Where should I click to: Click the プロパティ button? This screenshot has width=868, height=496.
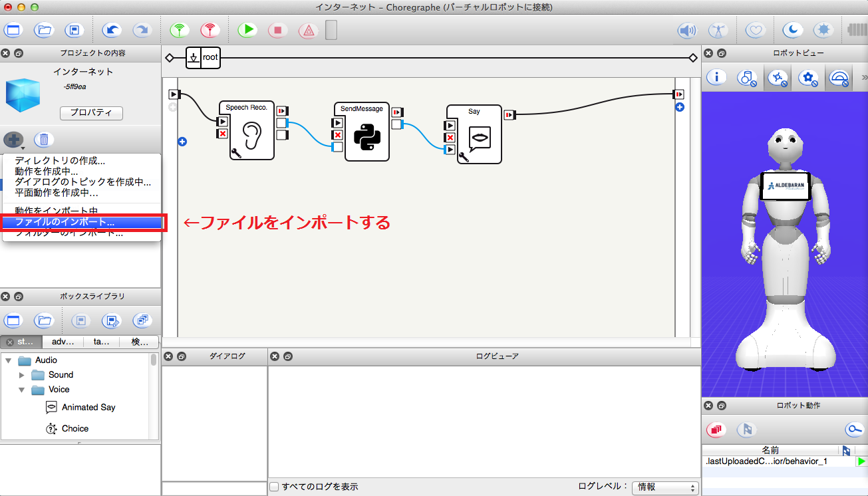[92, 113]
